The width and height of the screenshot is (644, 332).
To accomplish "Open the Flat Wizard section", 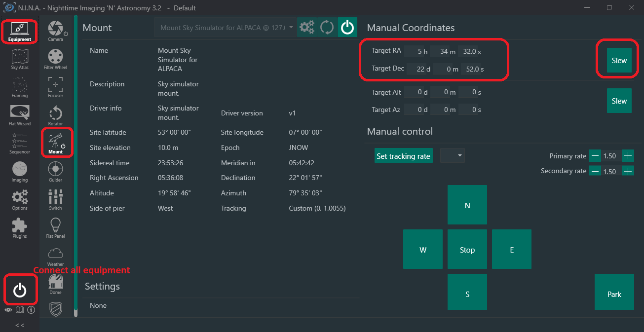I will tap(20, 115).
